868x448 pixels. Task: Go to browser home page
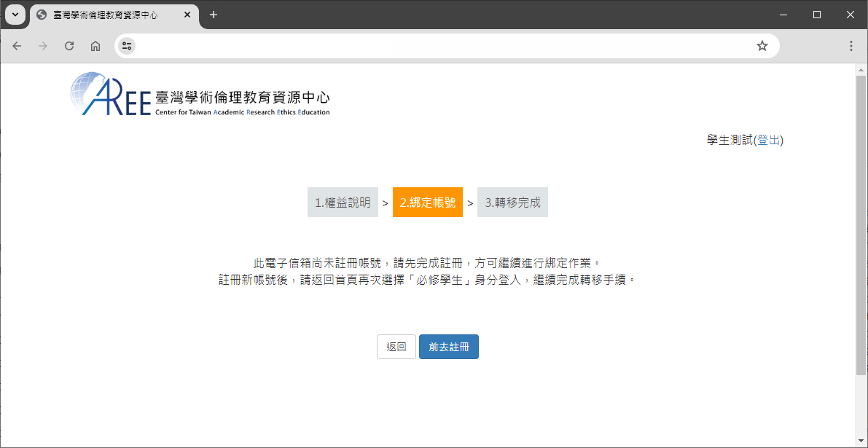(95, 46)
